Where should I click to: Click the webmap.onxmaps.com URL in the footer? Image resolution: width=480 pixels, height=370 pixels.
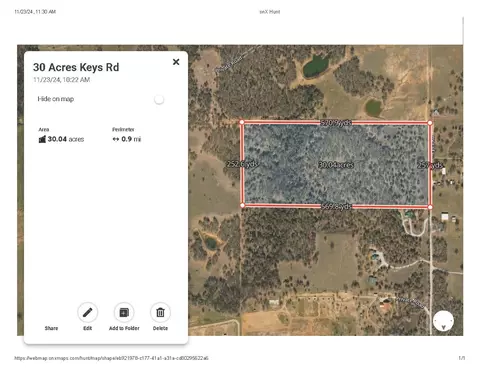tap(111, 358)
